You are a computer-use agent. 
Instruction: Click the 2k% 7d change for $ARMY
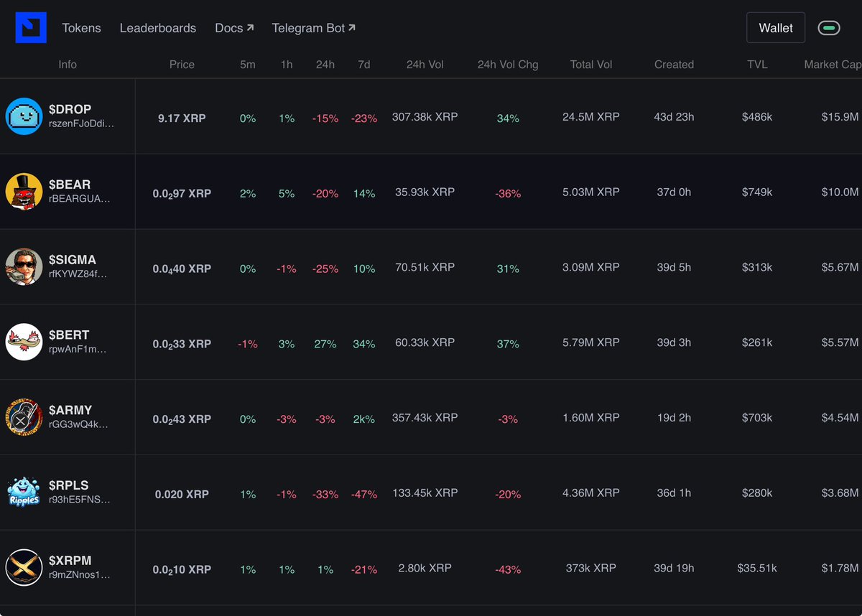click(364, 419)
